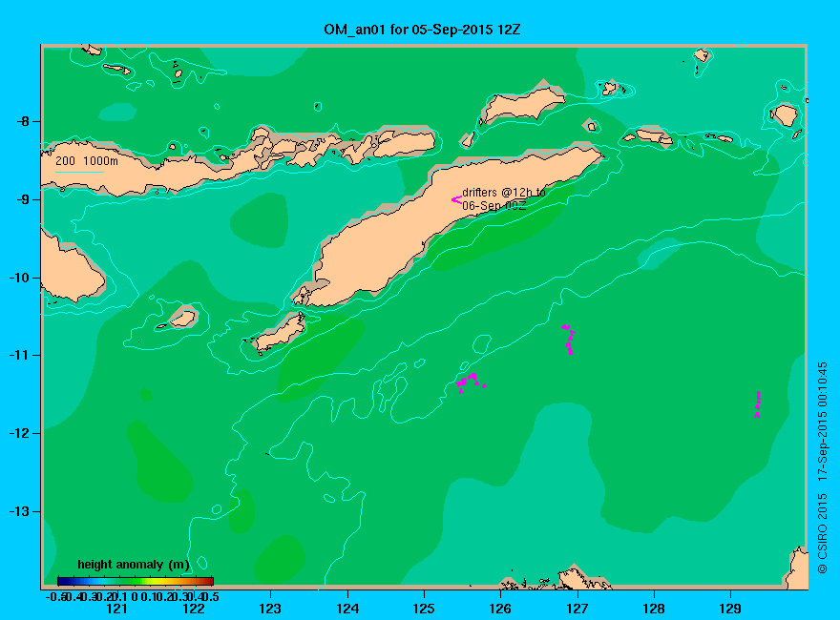Click longitude label 127 on bottom axis
This screenshot has height=620, width=840.
point(577,609)
